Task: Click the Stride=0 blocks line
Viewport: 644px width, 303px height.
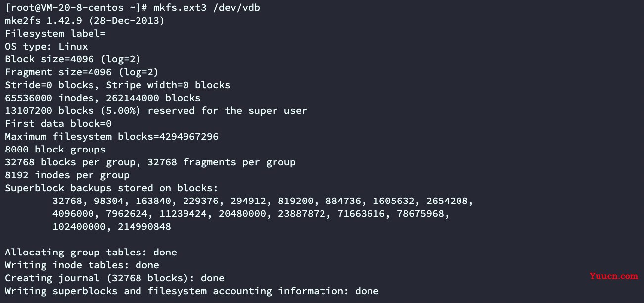Action: click(x=118, y=85)
